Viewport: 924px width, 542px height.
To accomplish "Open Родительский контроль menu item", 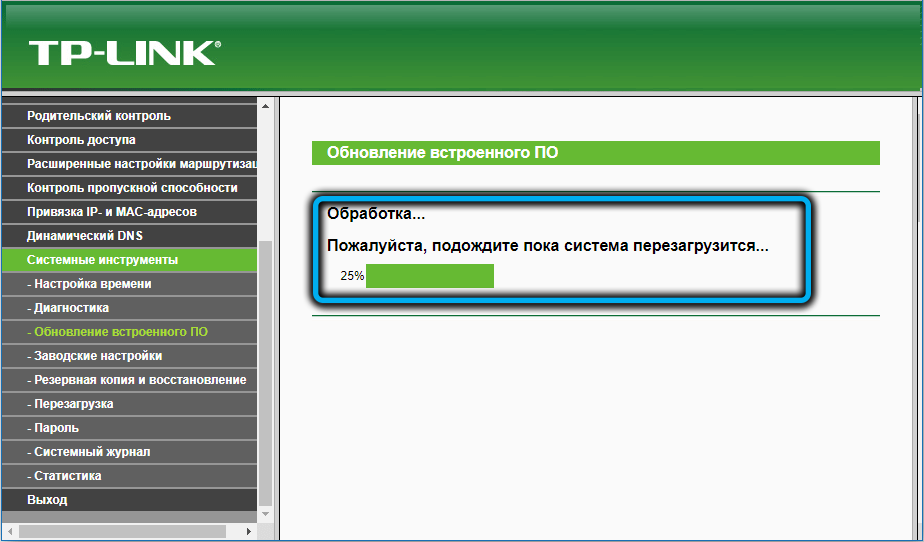I will (x=129, y=116).
